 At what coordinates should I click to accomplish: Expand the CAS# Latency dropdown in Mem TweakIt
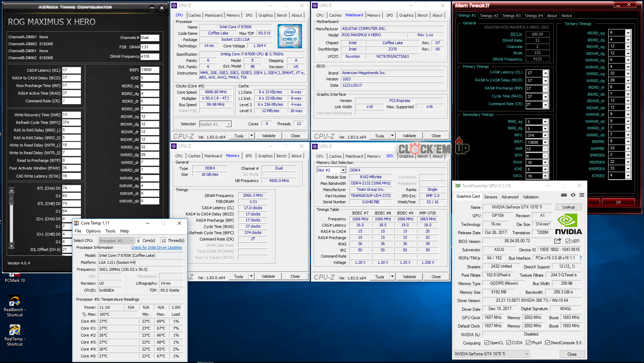click(545, 73)
